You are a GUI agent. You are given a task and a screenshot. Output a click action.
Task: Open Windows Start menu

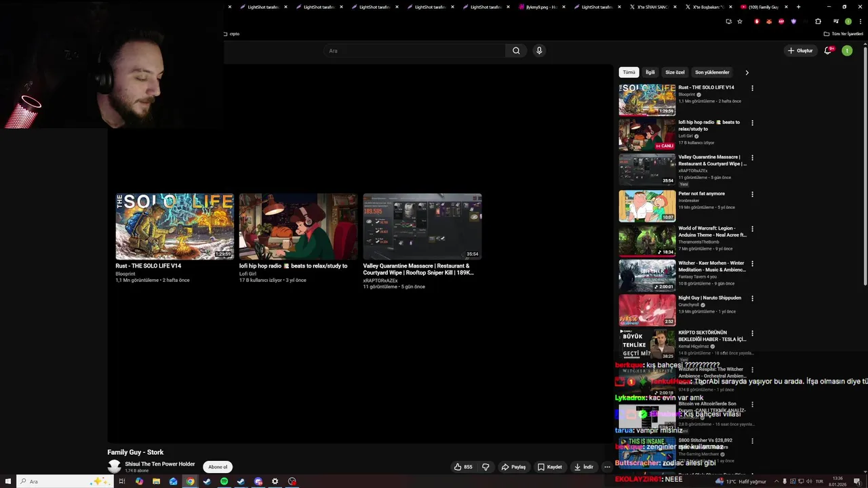click(x=7, y=481)
